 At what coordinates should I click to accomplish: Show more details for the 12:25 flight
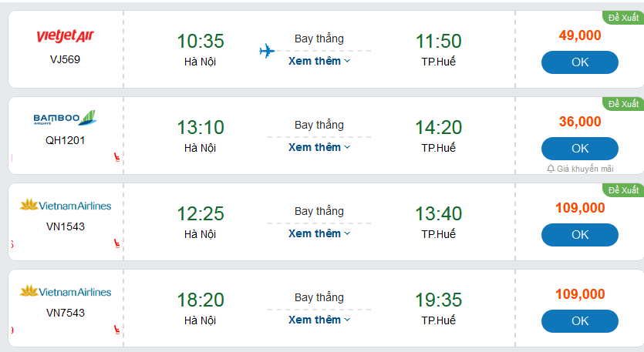[319, 233]
